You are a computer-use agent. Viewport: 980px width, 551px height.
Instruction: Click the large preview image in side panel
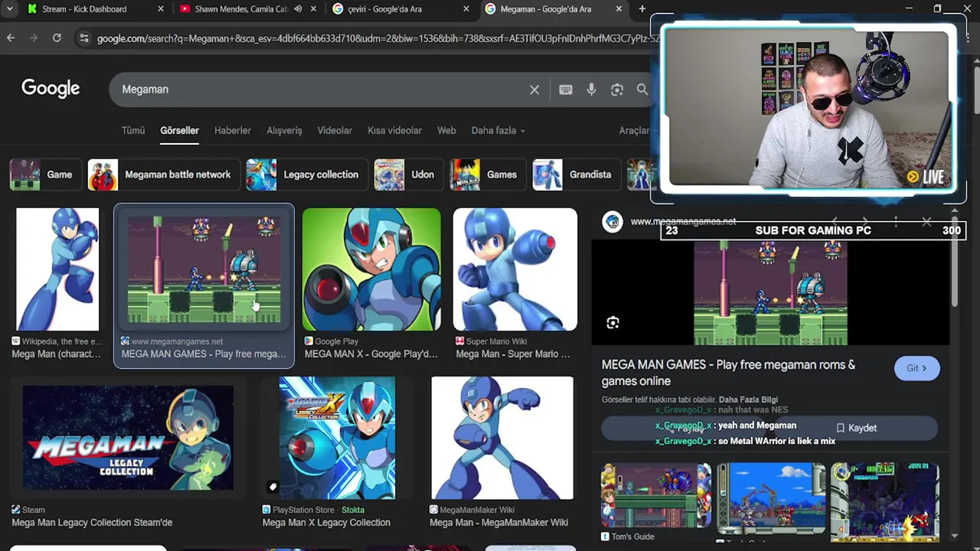pos(770,293)
